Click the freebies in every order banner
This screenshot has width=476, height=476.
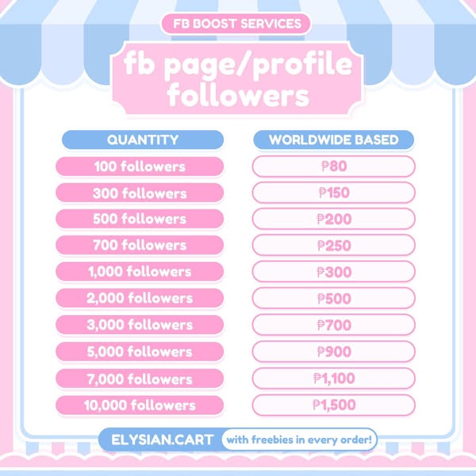point(300,439)
